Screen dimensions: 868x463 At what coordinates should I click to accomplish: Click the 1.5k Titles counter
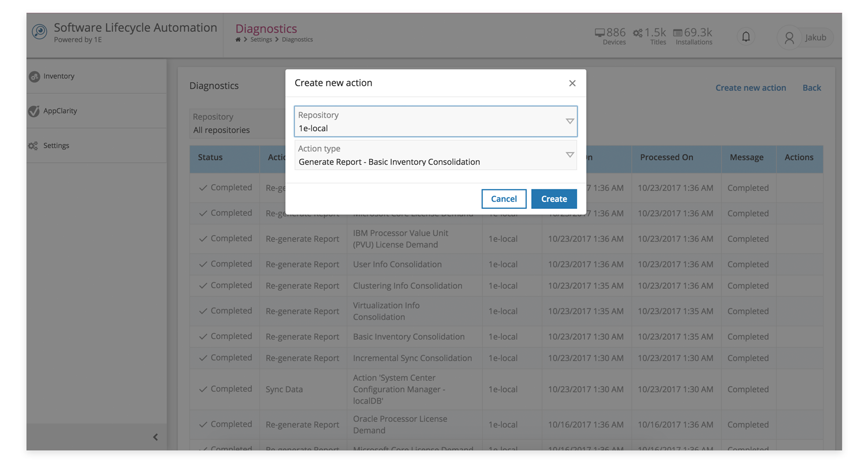(x=649, y=36)
